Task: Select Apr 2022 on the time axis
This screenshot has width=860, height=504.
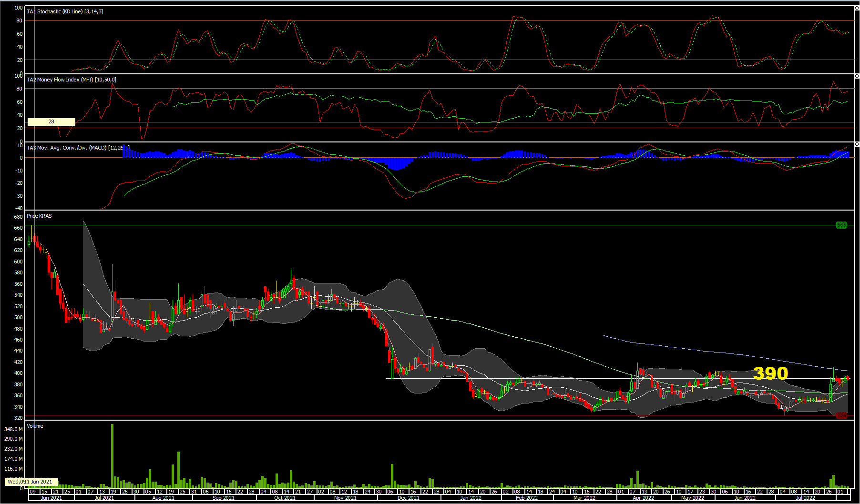Action: [644, 498]
